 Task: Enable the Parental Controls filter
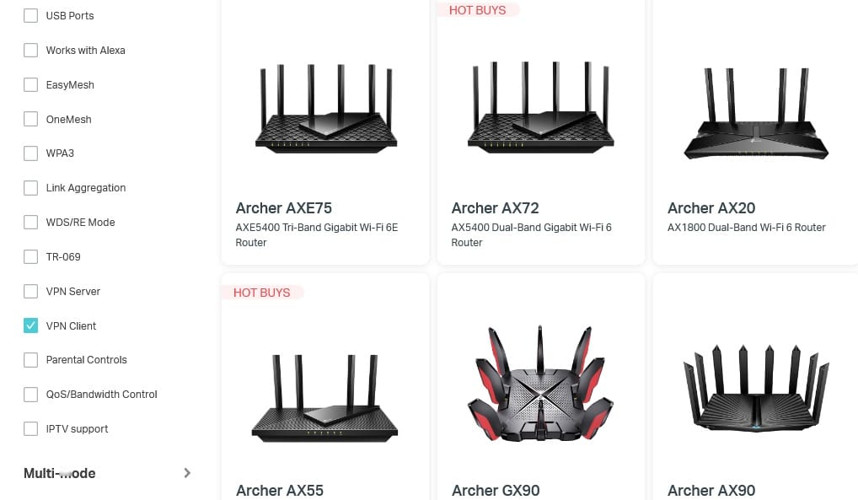coord(31,360)
